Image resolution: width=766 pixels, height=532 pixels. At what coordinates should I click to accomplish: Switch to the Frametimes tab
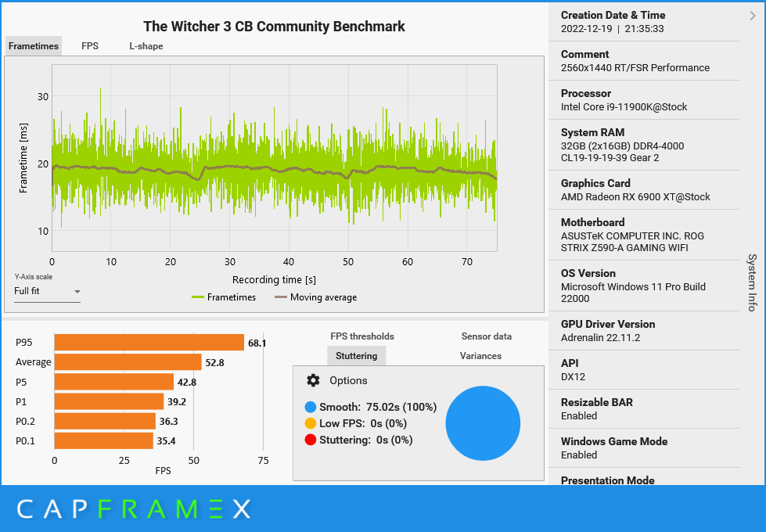(34, 46)
